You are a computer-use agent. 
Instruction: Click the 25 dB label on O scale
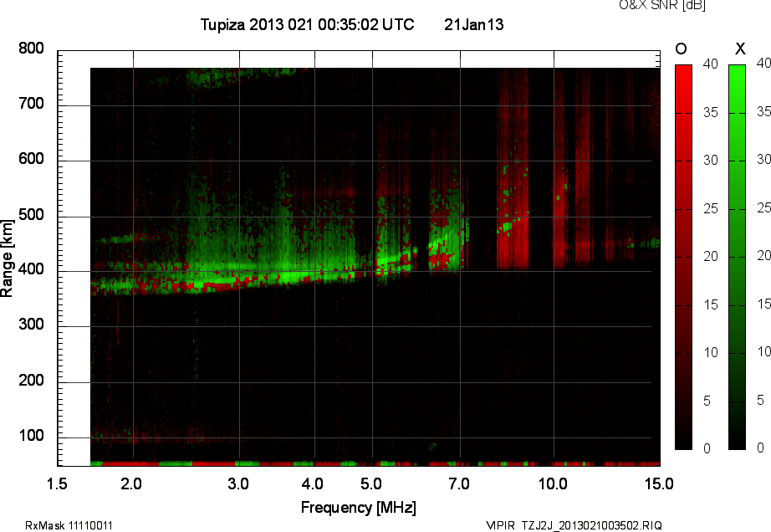pos(710,209)
